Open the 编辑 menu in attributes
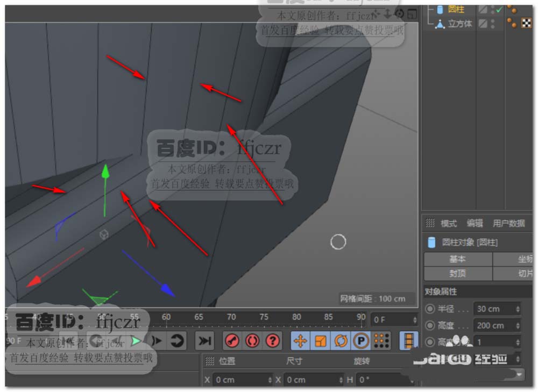538x392 pixels. (x=475, y=224)
